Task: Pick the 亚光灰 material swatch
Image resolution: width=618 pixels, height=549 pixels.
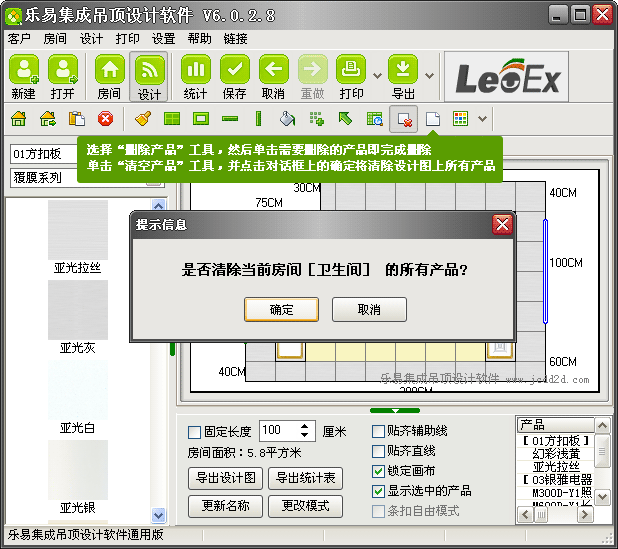Action: click(77, 310)
